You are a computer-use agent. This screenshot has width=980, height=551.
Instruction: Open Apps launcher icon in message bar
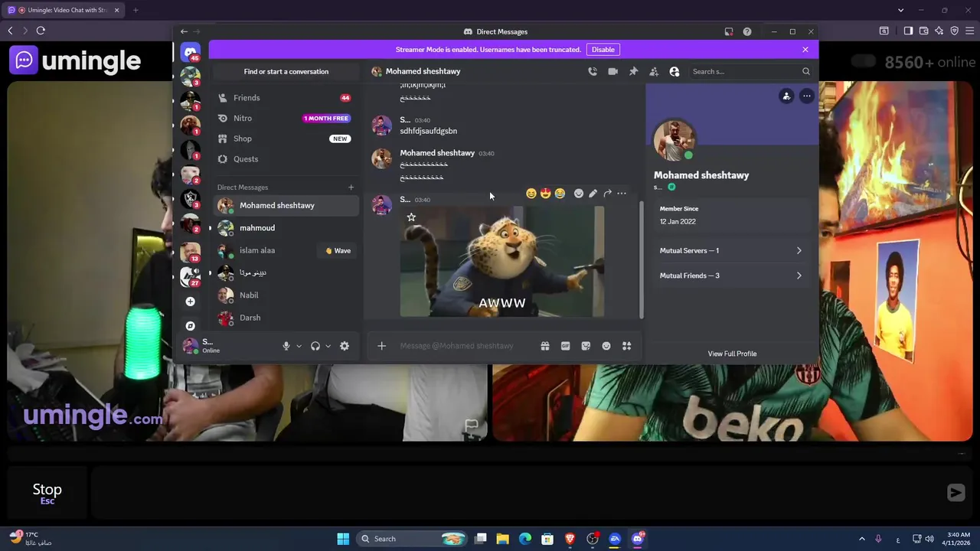(x=626, y=346)
